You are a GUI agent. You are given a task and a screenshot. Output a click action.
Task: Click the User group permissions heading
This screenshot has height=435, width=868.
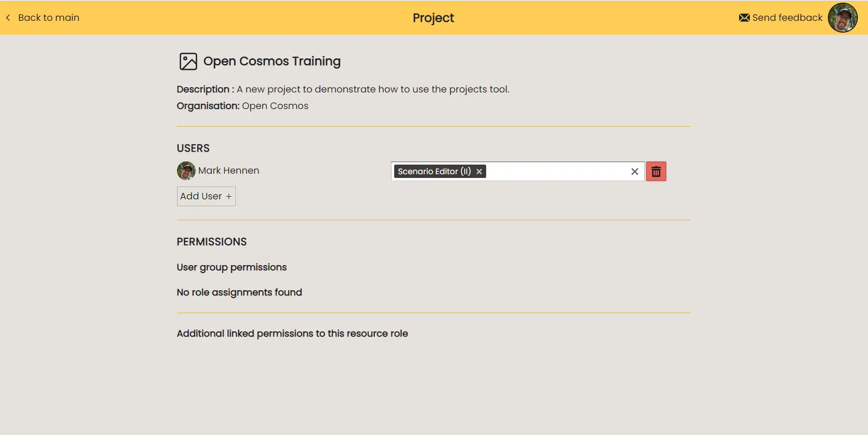232,267
